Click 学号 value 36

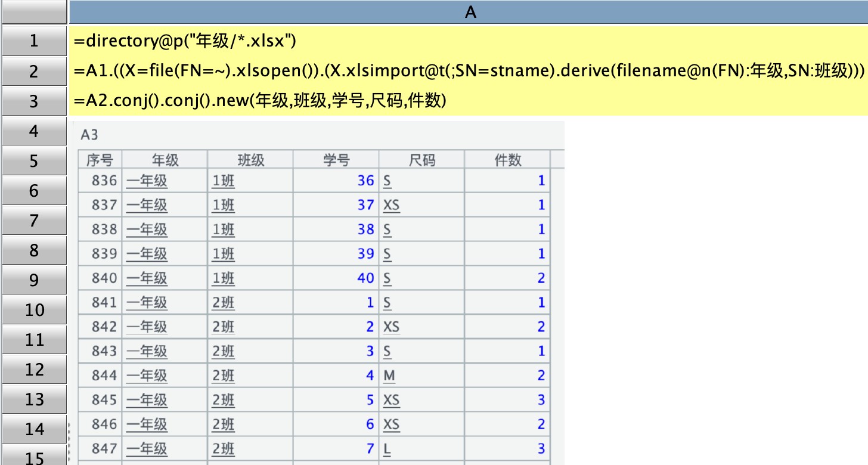[365, 181]
